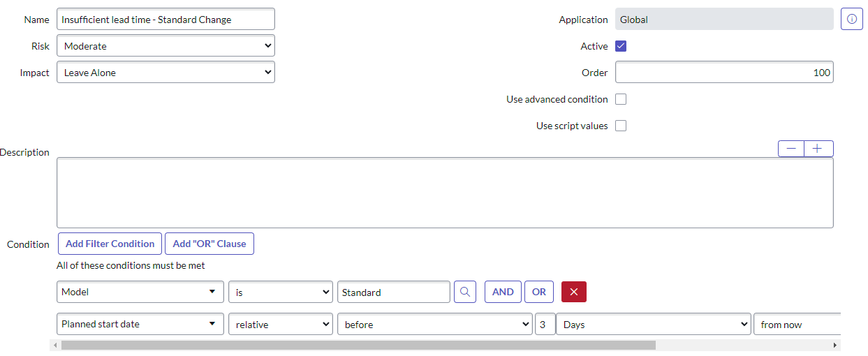Viewport: 868px width, 356px height.
Task: Click right arrow of horizontal scrollbar
Action: click(x=835, y=345)
